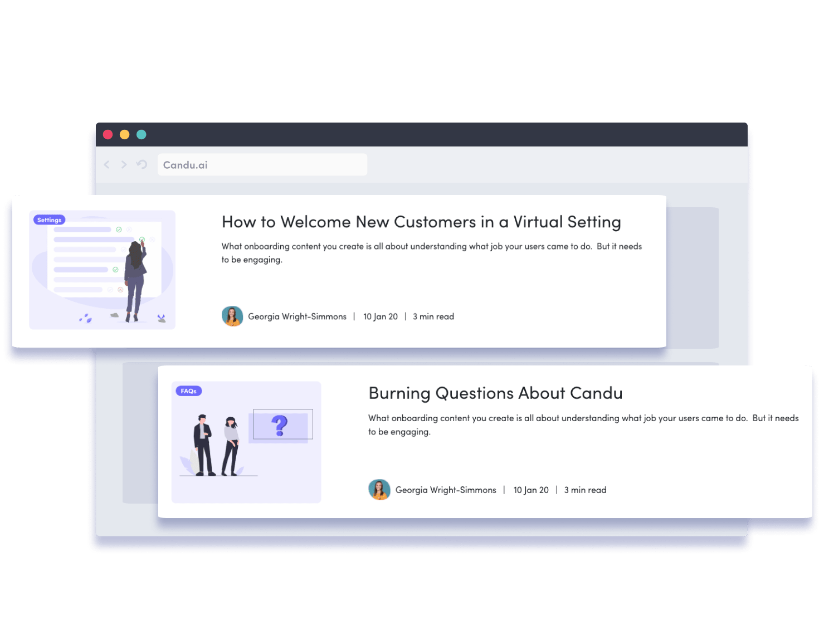Viewport: 824px width, 644px height.
Task: Click '3 min read' on Burning Questions card
Action: tap(585, 490)
